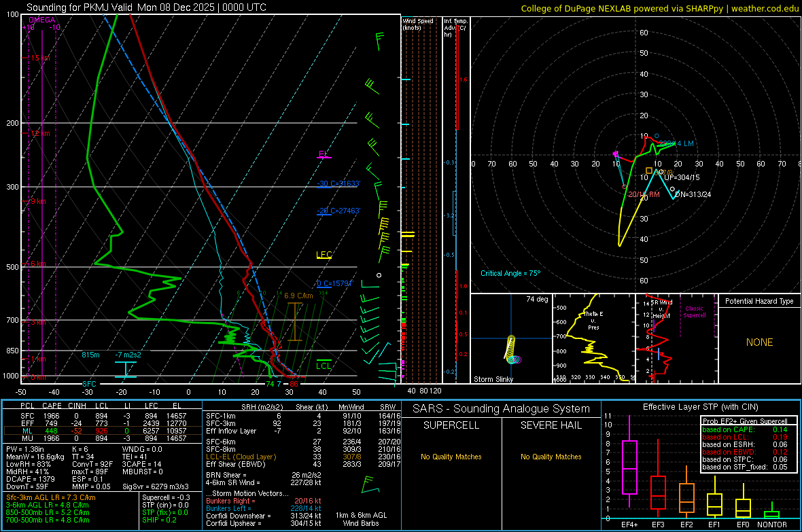The height and width of the screenshot is (532, 802).
Task: Click the 'based on STP_fixed: 0.05' line
Action: pos(744,467)
